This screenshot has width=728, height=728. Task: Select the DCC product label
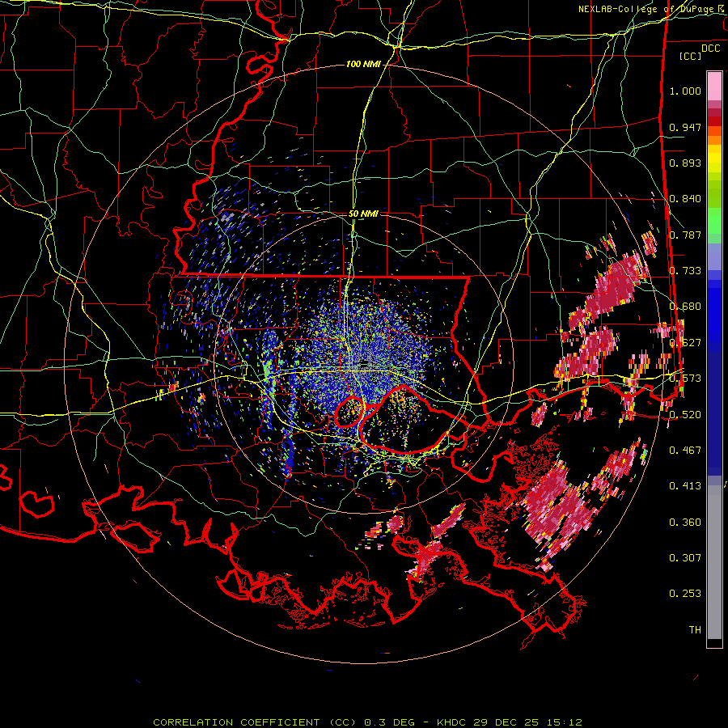(x=710, y=49)
